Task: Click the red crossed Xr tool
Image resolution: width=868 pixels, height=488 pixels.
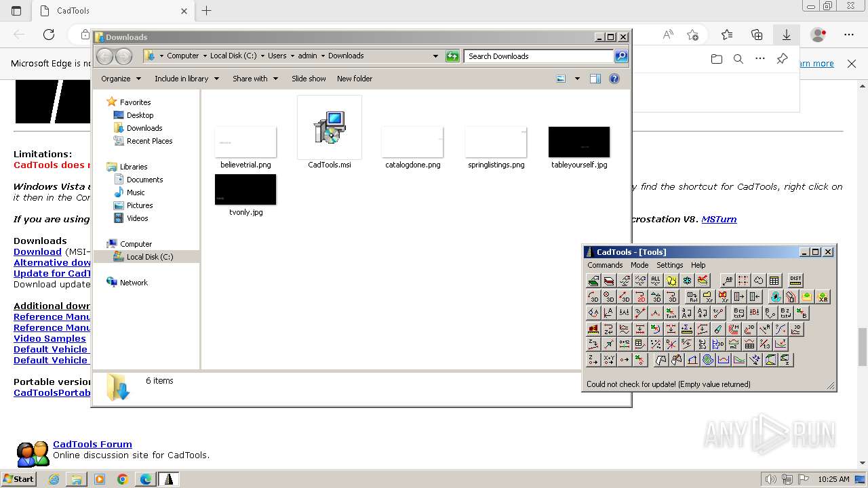Action: point(724,296)
